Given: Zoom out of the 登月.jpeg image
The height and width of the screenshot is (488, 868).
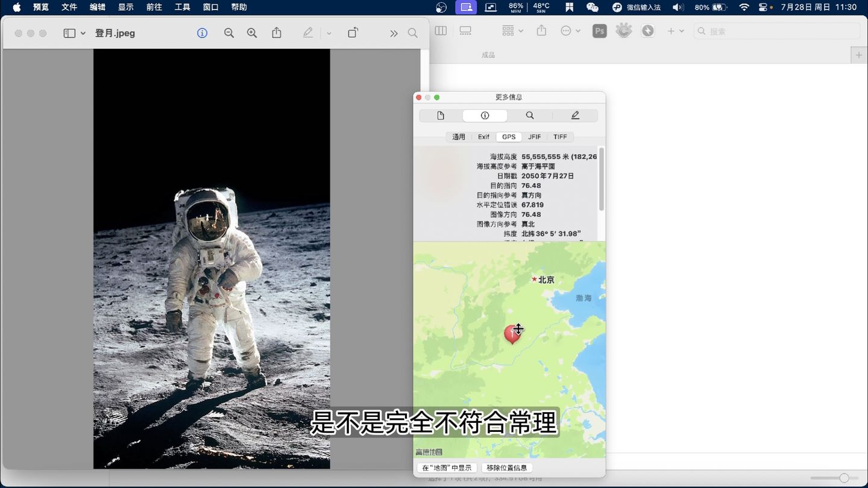Looking at the screenshot, I should [229, 33].
